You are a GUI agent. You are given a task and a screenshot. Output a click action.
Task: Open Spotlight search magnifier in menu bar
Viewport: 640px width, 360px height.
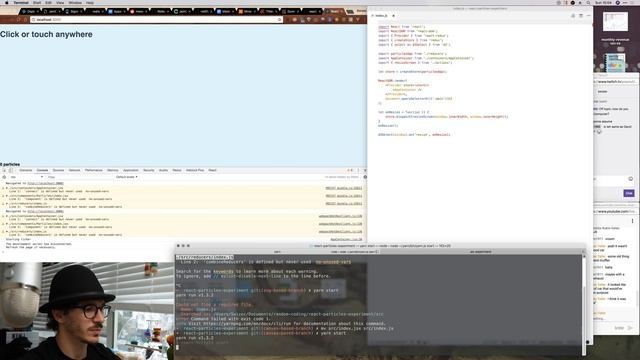coord(588,2)
